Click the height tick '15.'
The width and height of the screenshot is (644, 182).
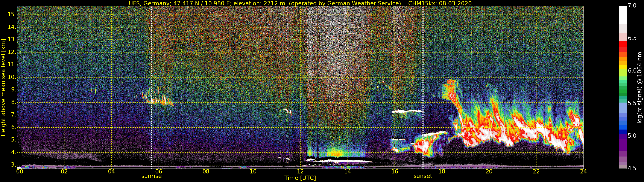coord(12,15)
